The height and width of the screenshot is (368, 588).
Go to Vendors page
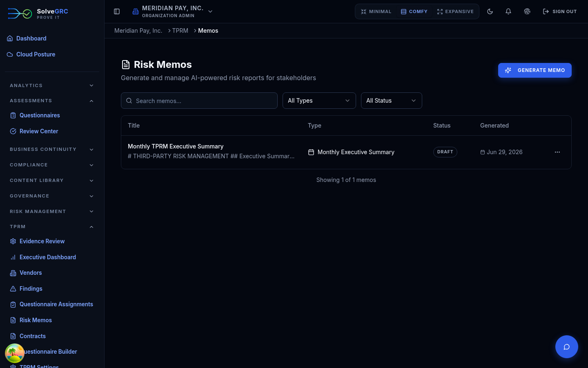[x=31, y=273]
